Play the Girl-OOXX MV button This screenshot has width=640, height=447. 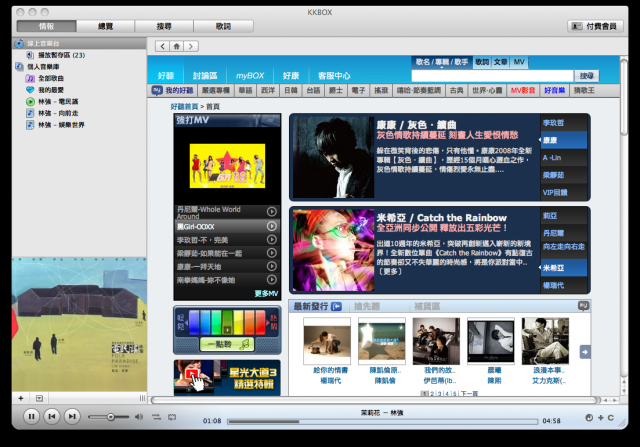(x=271, y=226)
